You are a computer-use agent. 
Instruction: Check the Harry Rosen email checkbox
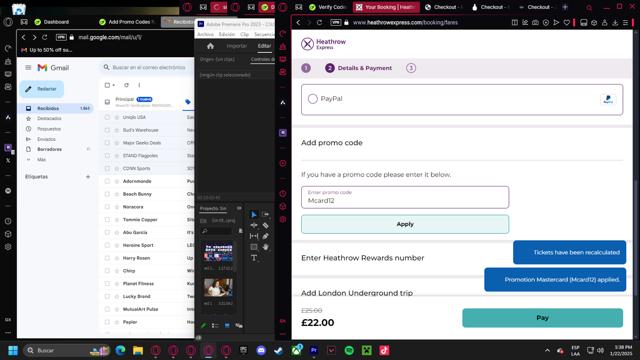[107, 258]
